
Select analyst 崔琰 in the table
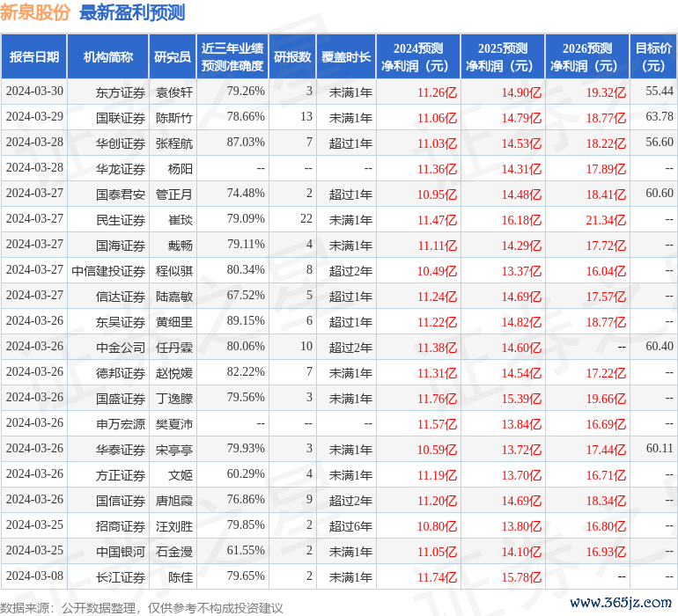(181, 220)
